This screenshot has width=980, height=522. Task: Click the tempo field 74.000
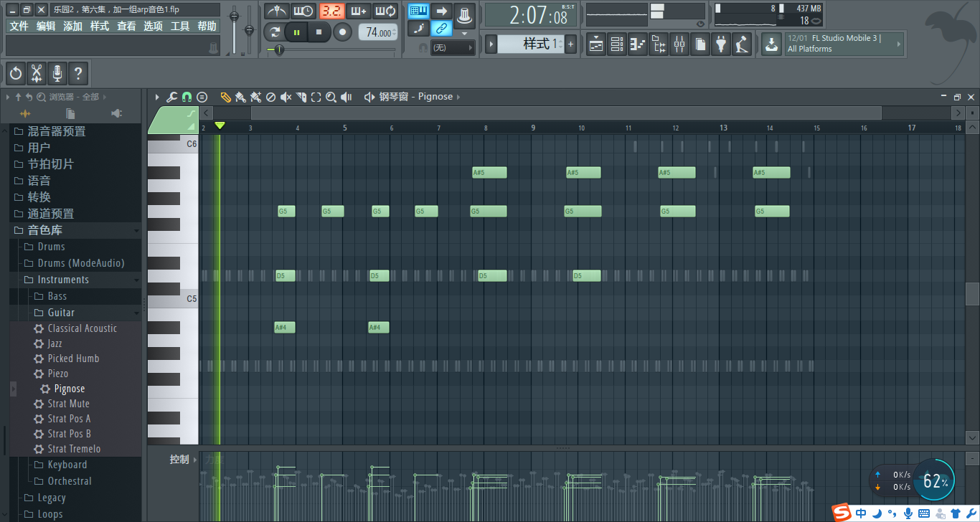tap(378, 32)
